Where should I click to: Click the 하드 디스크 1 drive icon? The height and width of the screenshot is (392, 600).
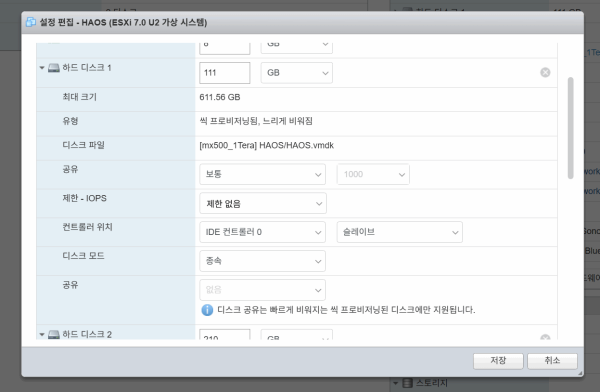point(54,68)
